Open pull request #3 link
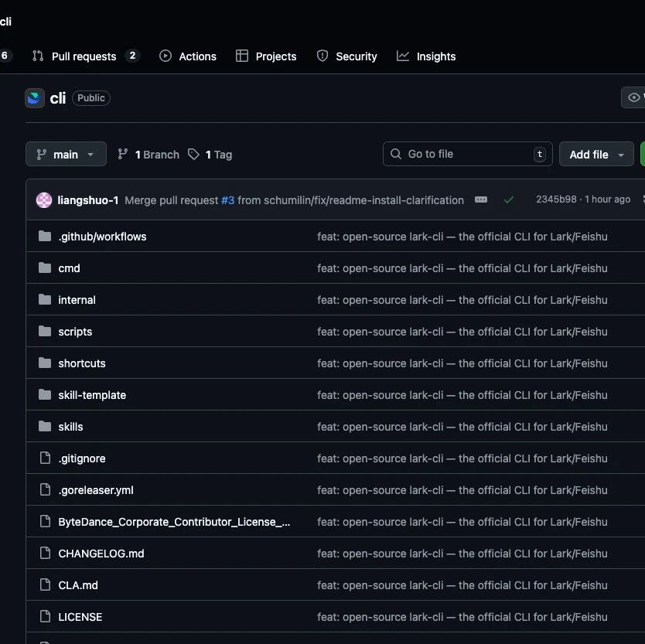The height and width of the screenshot is (644, 645). point(227,200)
